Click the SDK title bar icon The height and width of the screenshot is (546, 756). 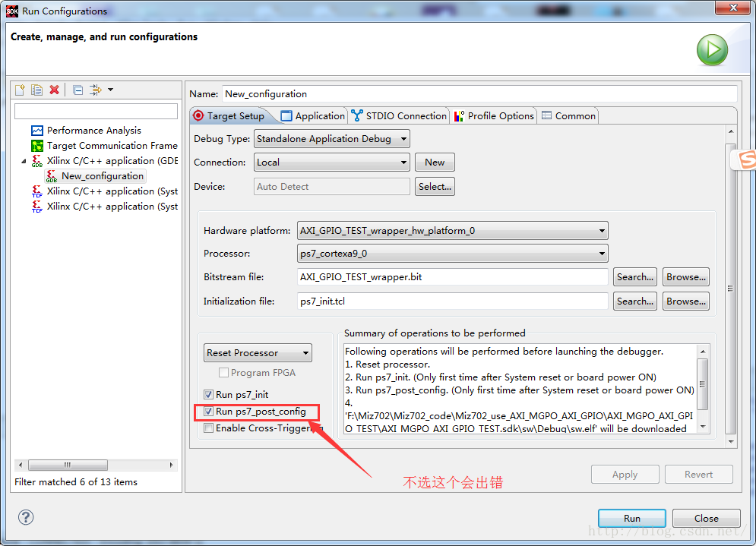click(12, 11)
